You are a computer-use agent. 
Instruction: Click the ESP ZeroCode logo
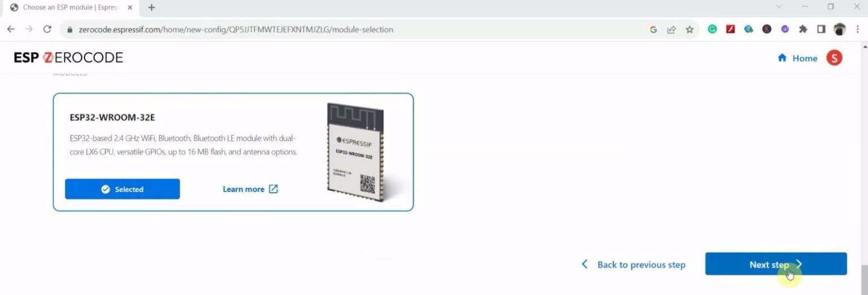coord(68,58)
